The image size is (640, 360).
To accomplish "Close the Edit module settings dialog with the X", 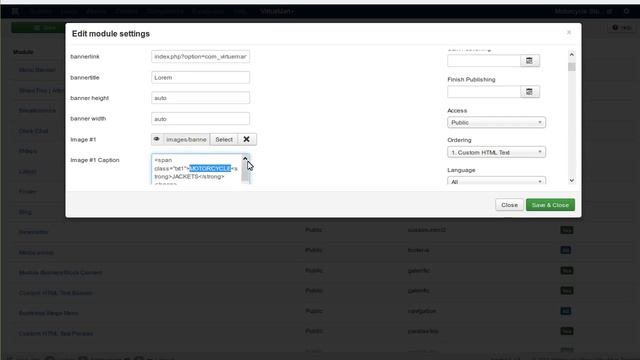I will point(569,32).
